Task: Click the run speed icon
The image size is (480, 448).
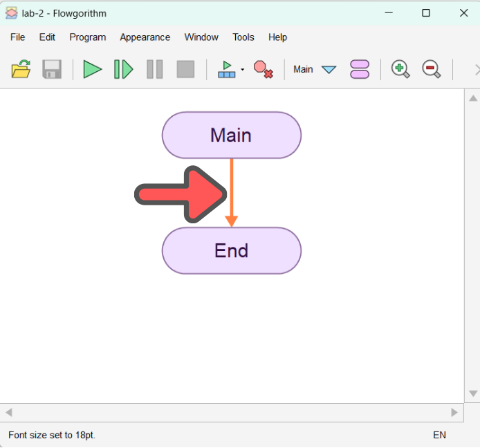Action: pyautogui.click(x=227, y=69)
